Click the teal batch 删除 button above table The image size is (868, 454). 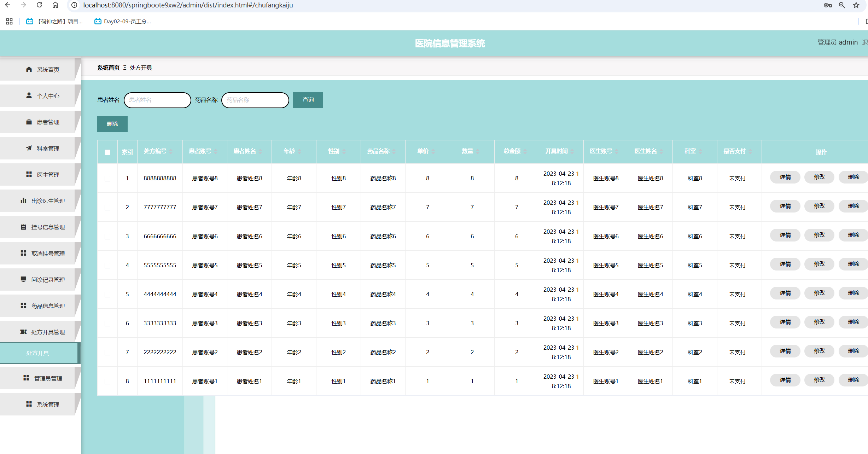point(112,124)
